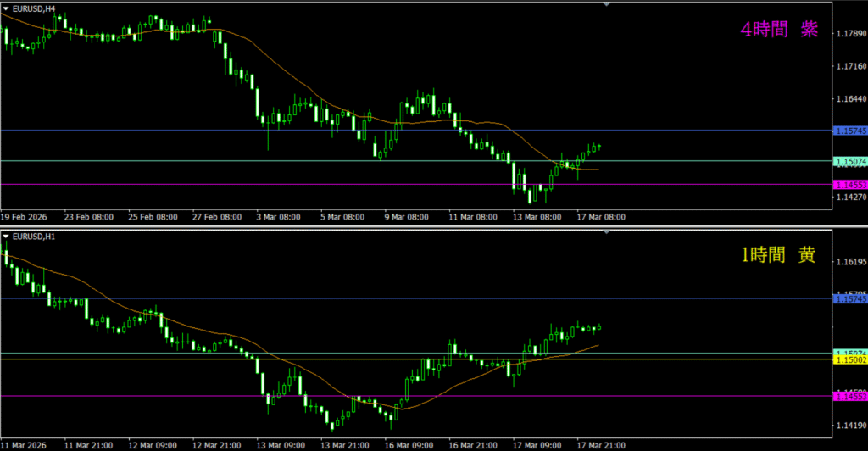Click the EURUSD,H4 chart title
The image size is (868, 451).
click(34, 8)
